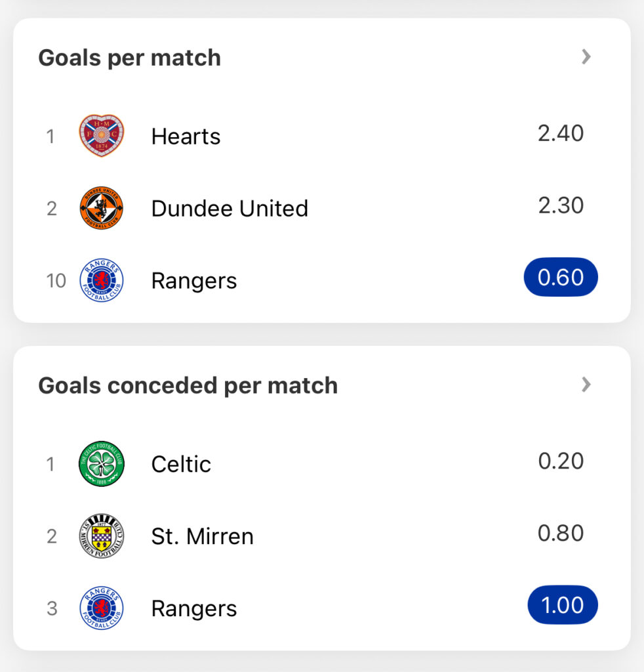
Task: Select Rangers name ranked 3rd
Action: click(194, 609)
